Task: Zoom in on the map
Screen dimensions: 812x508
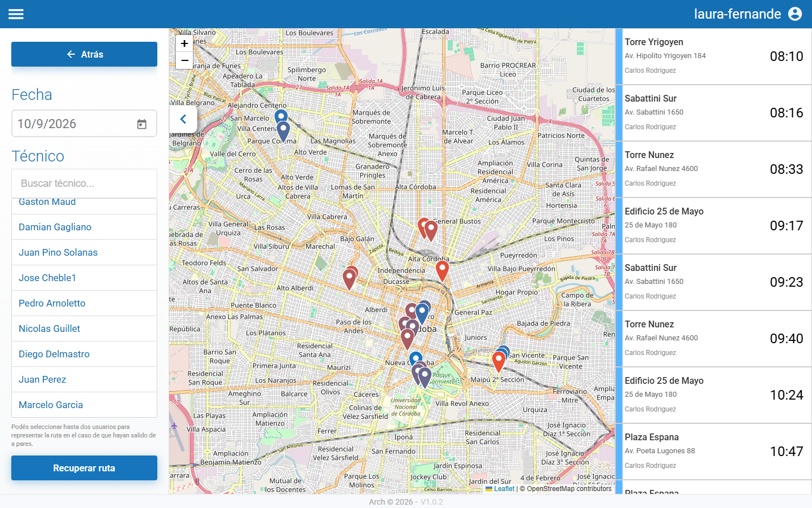Action: pyautogui.click(x=184, y=43)
